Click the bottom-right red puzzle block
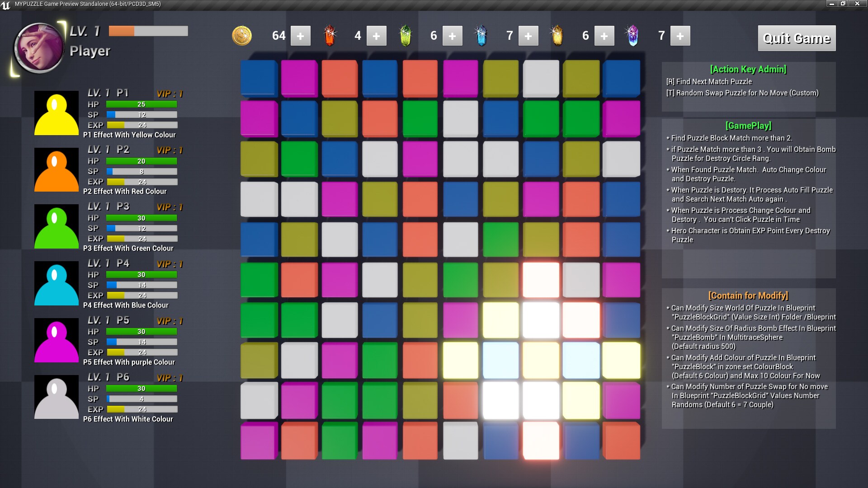 pyautogui.click(x=621, y=441)
